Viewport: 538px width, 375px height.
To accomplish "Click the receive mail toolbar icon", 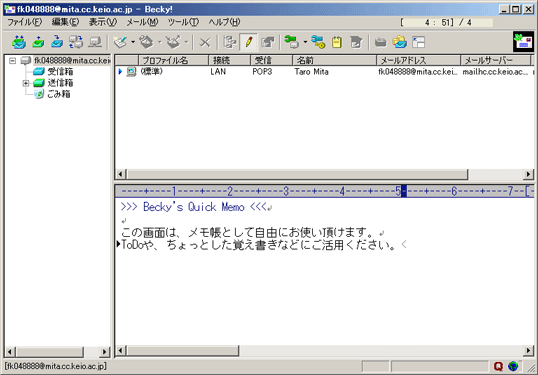I will click(57, 42).
